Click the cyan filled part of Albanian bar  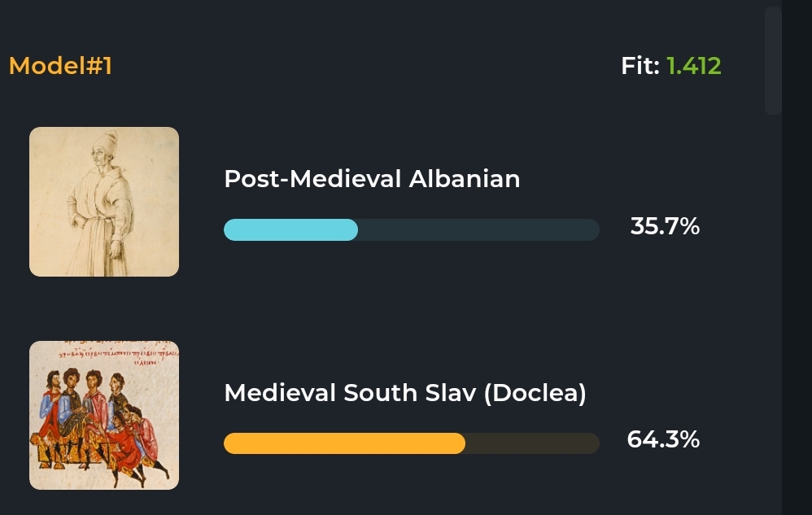pos(290,230)
